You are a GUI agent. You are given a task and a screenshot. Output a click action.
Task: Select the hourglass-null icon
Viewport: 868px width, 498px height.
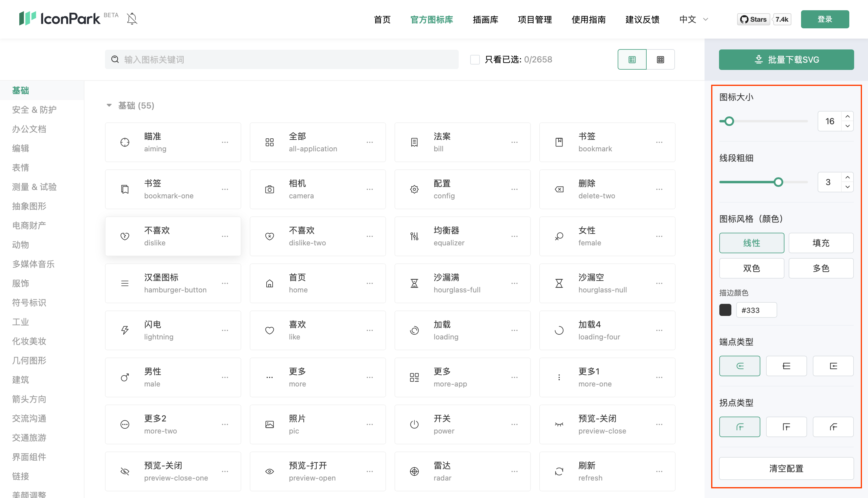(x=559, y=283)
